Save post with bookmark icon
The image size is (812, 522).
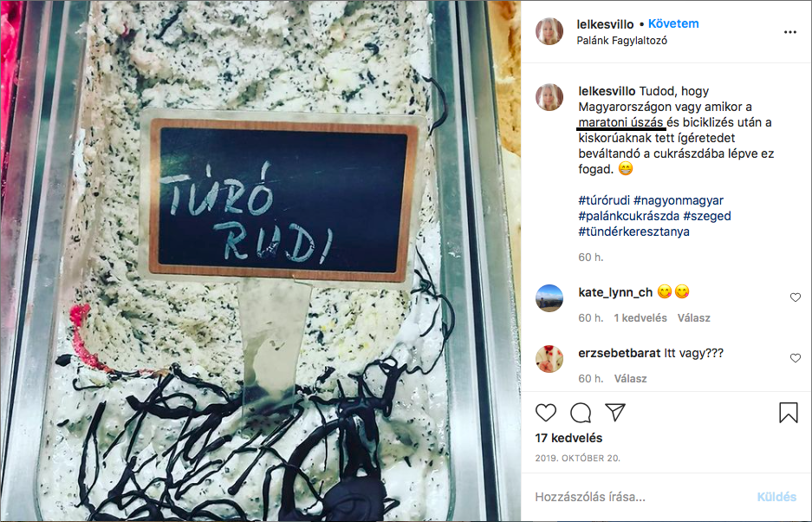(789, 413)
